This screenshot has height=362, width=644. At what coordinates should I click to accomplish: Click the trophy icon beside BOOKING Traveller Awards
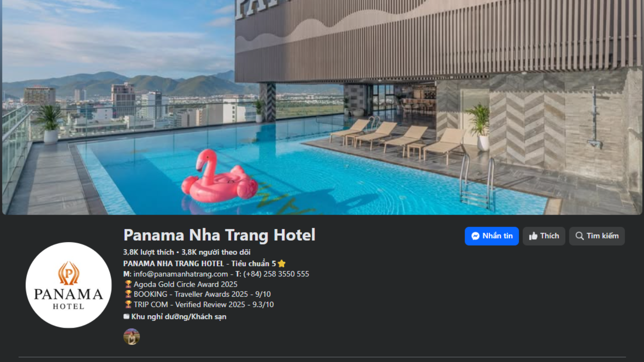point(128,294)
